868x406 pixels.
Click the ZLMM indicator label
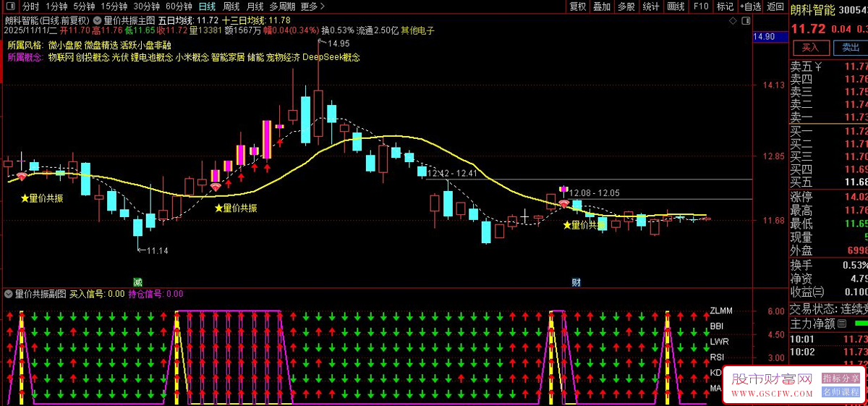click(721, 310)
